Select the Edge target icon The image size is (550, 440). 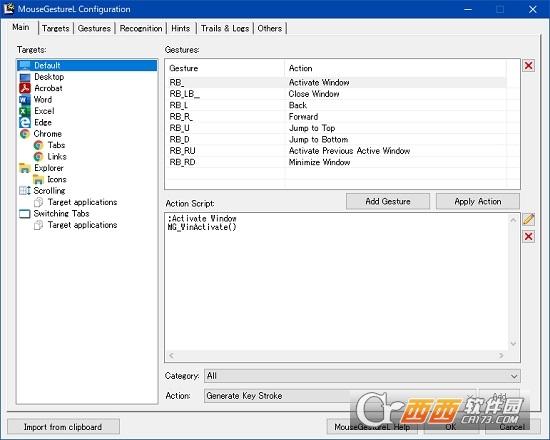point(25,122)
